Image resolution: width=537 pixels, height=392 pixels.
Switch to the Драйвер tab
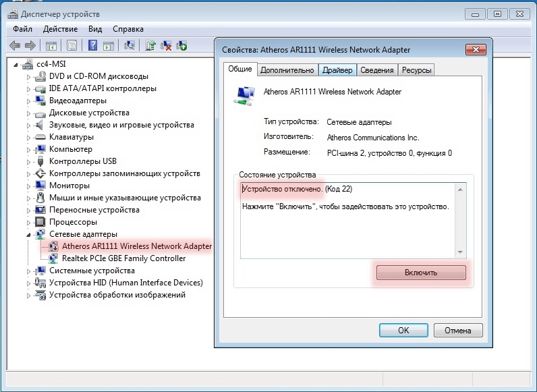[x=337, y=70]
